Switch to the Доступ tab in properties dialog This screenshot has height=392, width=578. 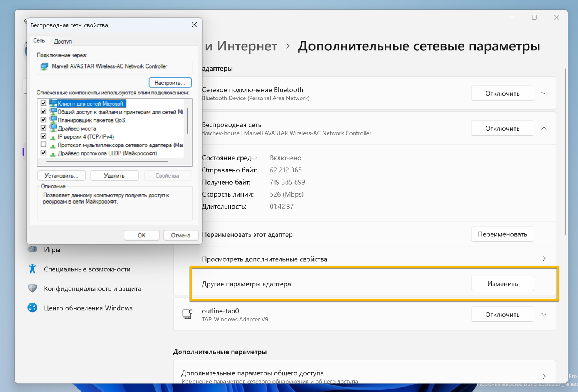pyautogui.click(x=63, y=41)
